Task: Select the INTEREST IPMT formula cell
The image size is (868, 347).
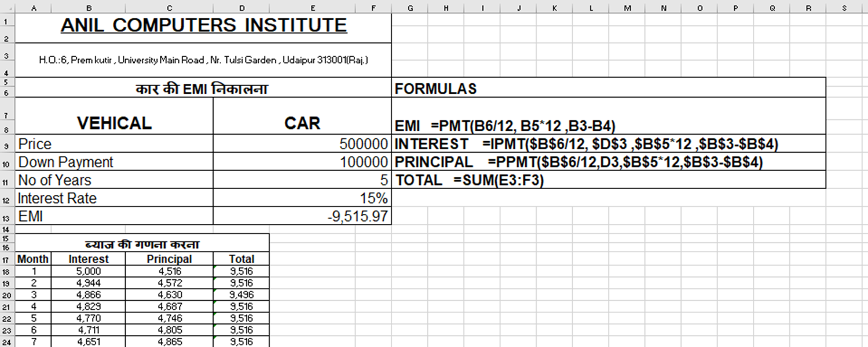Action: 586,144
